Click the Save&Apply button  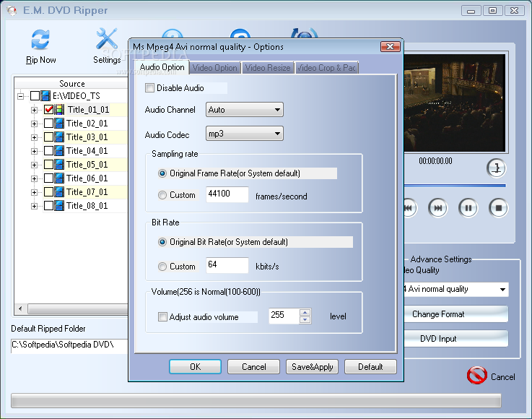click(312, 367)
